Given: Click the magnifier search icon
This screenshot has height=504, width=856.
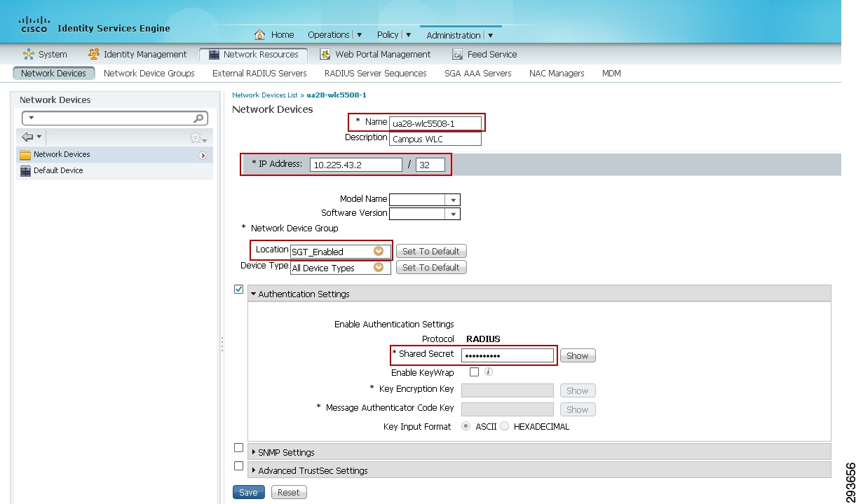Looking at the screenshot, I should coord(199,118).
